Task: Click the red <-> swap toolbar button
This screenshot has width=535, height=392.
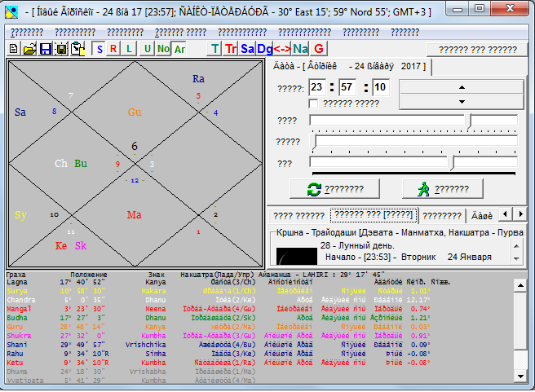Action: [282, 49]
